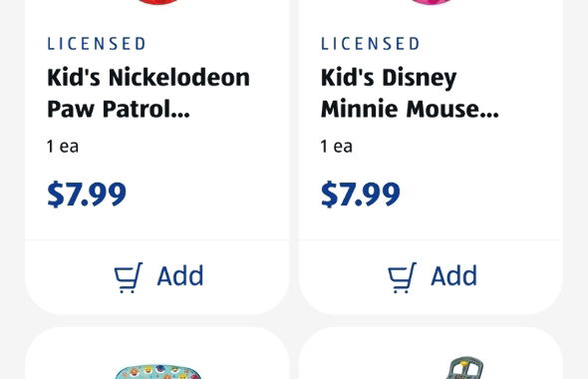This screenshot has width=588, height=379.
Task: Open the red product image above Paw Patrol
Action: 157,2
